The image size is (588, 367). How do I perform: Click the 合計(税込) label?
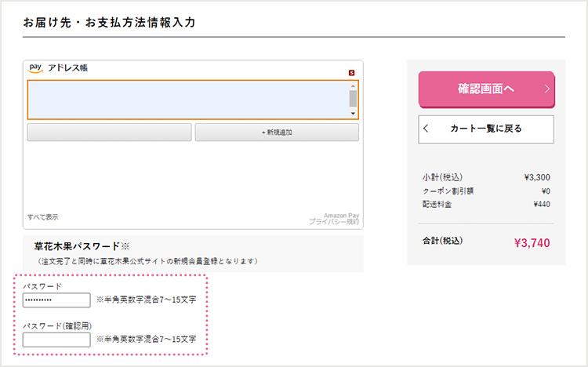point(442,241)
